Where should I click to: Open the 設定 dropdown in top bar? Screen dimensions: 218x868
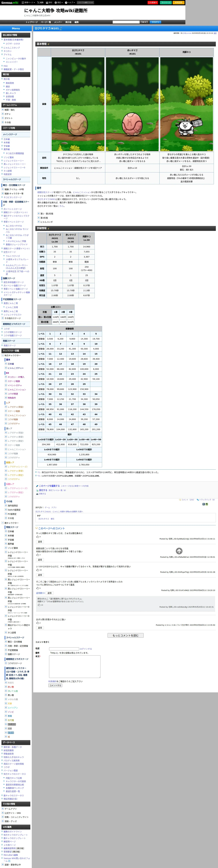tap(58, 2)
